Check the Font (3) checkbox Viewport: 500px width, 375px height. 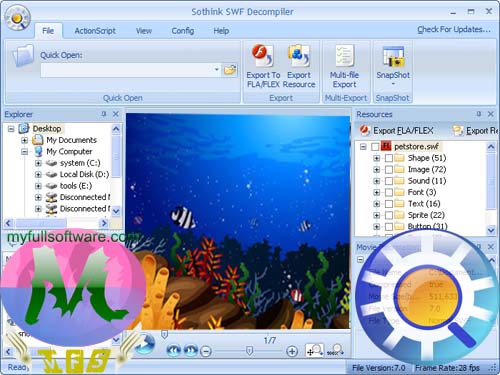click(x=389, y=192)
